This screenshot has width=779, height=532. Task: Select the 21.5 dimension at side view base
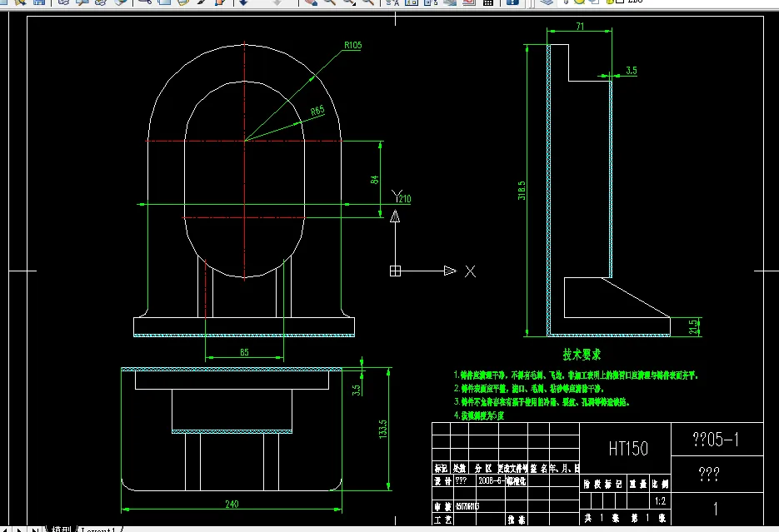coord(693,327)
